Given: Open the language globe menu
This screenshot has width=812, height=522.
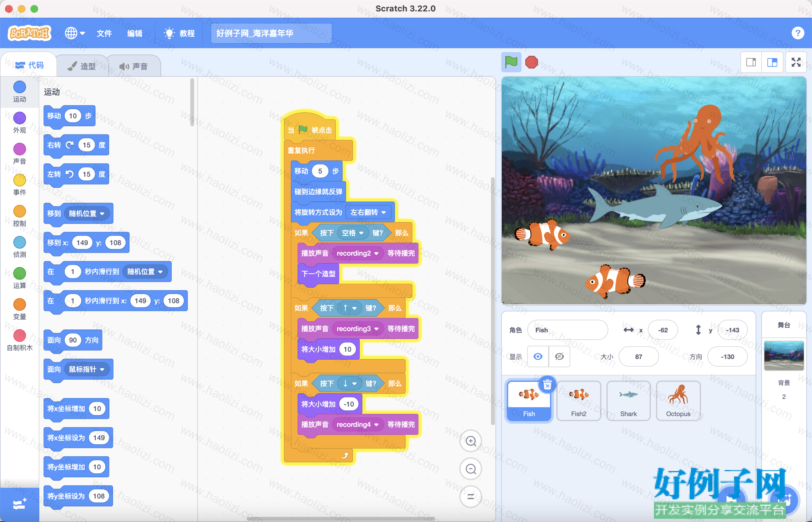Looking at the screenshot, I should point(75,33).
